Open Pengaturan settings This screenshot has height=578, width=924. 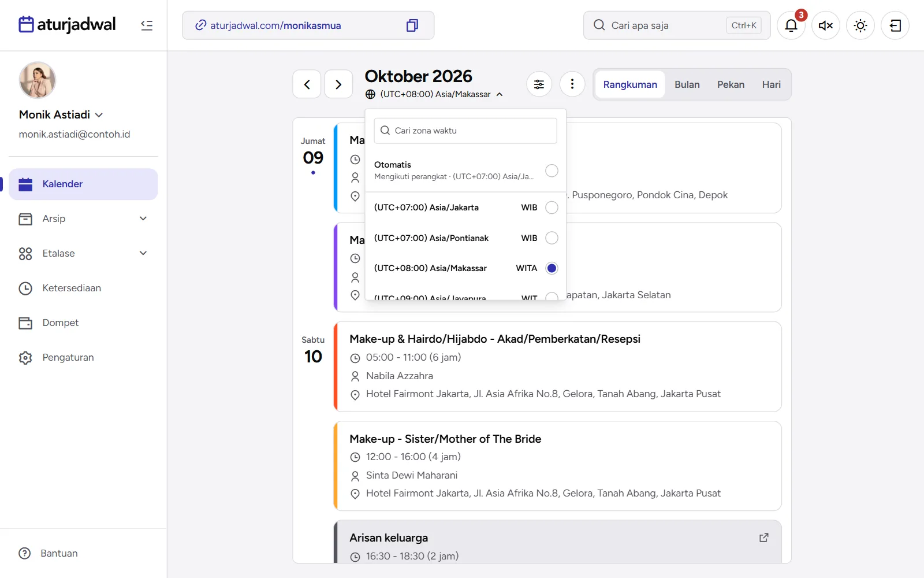click(83, 357)
